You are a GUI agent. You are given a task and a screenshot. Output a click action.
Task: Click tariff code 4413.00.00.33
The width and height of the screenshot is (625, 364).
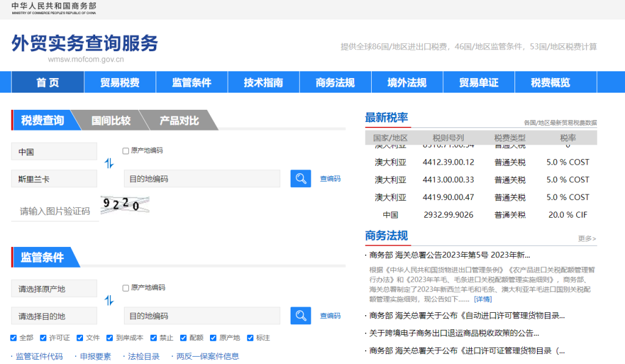(x=449, y=180)
